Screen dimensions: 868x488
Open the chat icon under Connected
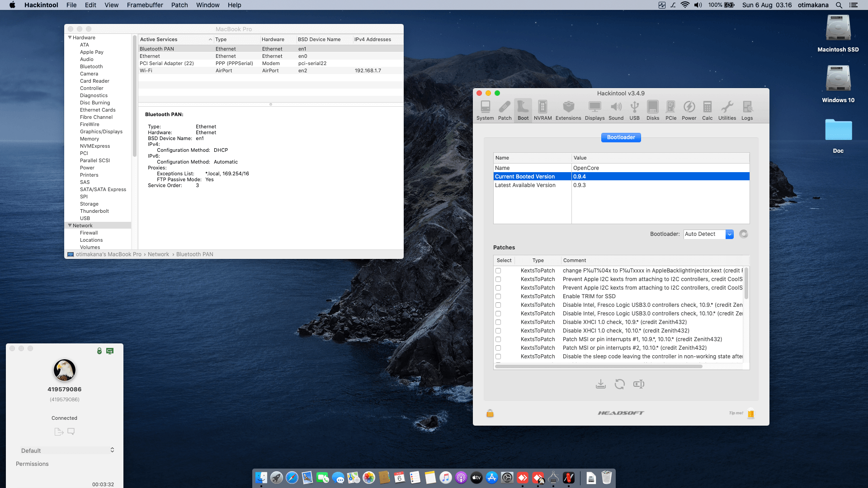71,432
